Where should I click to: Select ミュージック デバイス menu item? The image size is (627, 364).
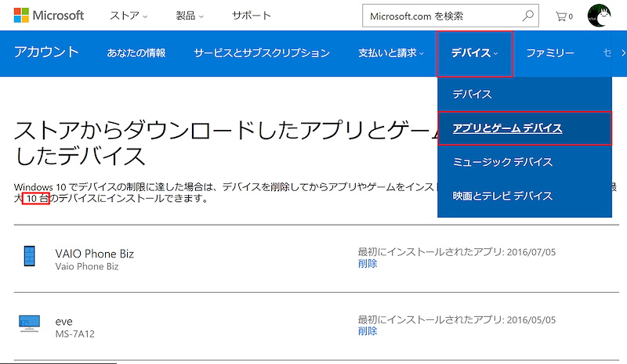(x=524, y=162)
